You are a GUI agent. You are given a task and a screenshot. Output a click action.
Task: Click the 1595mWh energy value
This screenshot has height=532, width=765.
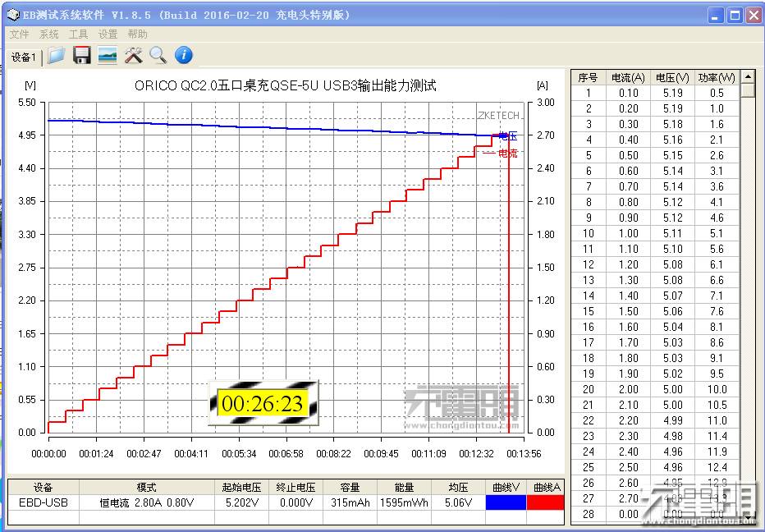click(404, 502)
